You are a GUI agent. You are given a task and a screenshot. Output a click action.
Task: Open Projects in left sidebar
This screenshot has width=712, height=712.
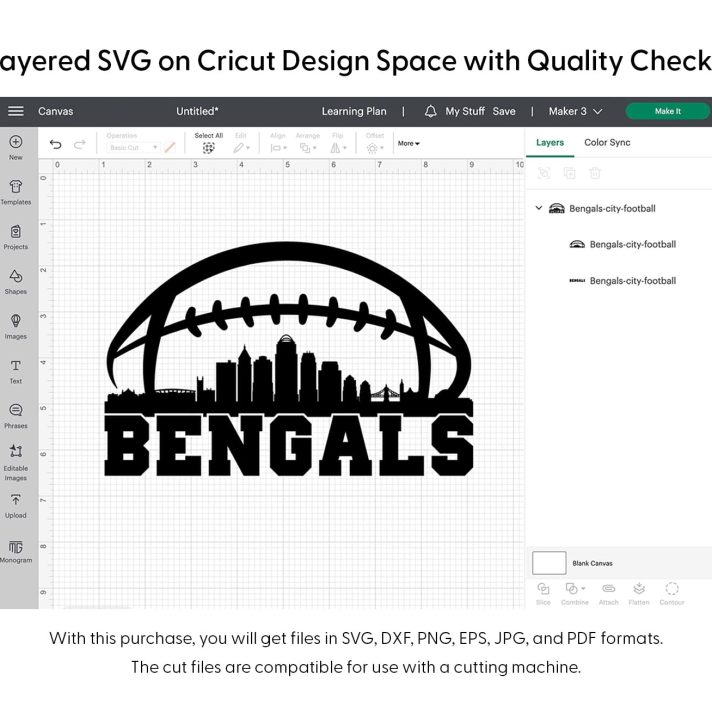pos(15,237)
